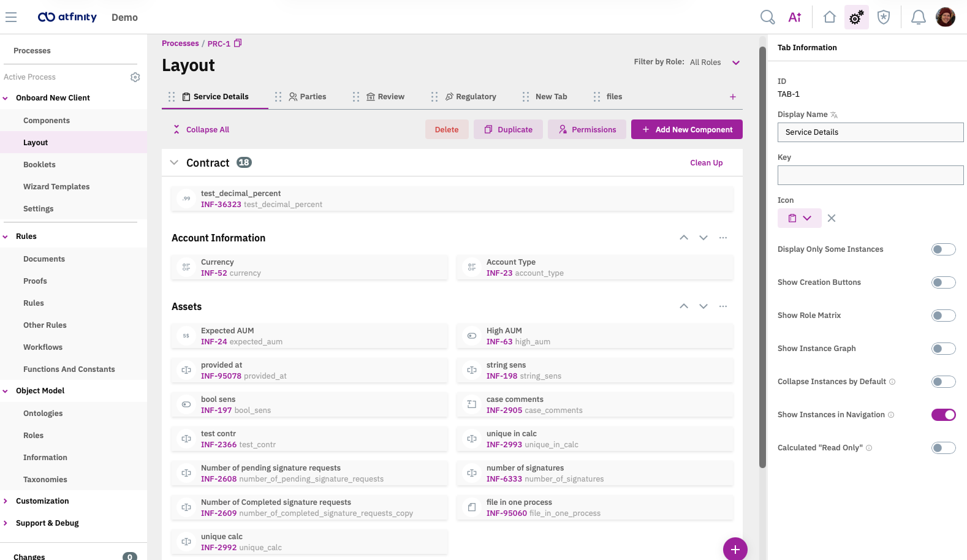Go to the home icon
967x560 pixels.
(830, 17)
